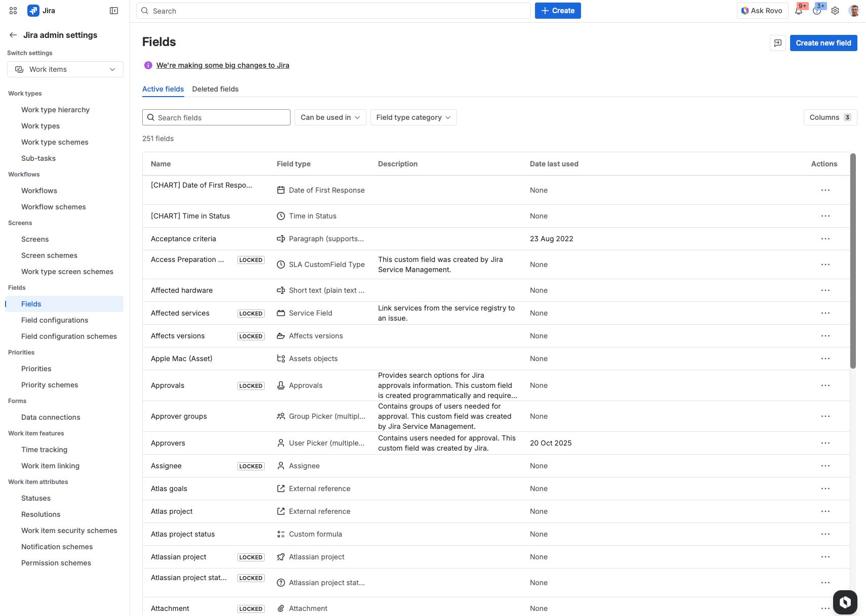Open the notifications bell

[799, 11]
